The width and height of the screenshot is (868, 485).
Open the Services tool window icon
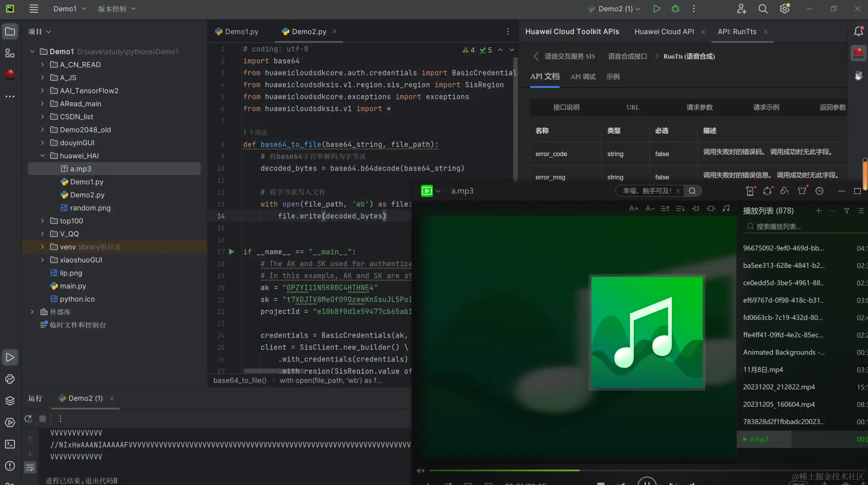[10, 423]
